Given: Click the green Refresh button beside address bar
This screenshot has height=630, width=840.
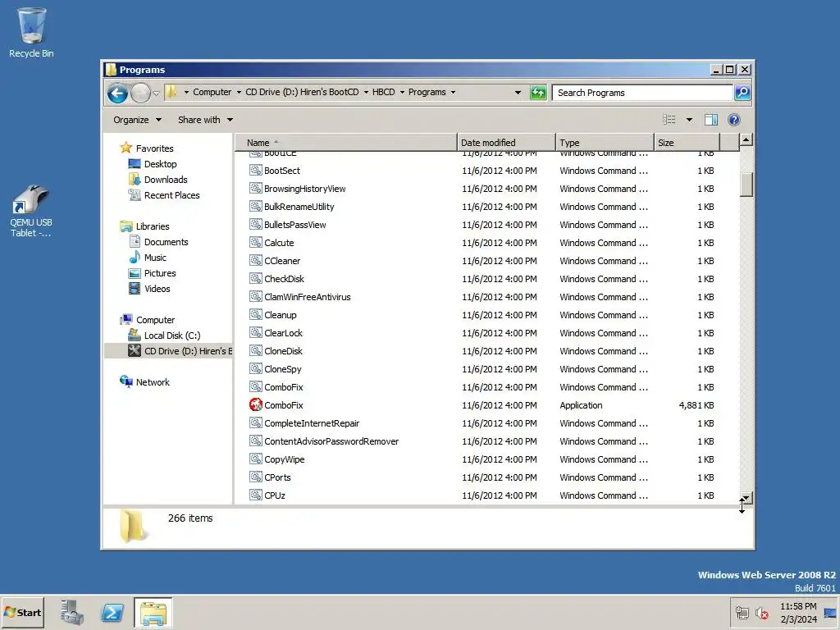Looking at the screenshot, I should [538, 93].
